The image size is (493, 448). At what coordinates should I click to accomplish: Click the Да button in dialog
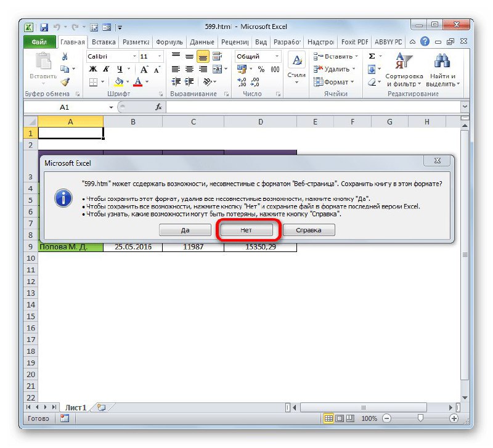pyautogui.click(x=185, y=230)
